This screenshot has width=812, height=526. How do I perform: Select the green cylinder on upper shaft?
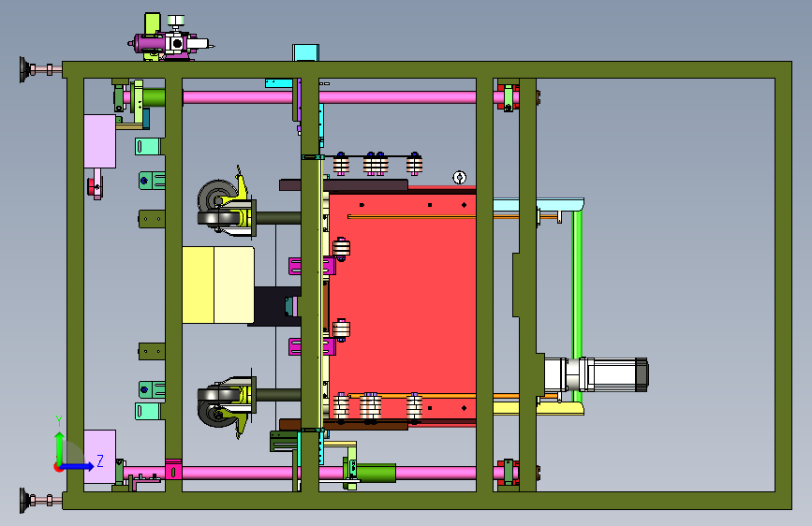click(x=154, y=97)
